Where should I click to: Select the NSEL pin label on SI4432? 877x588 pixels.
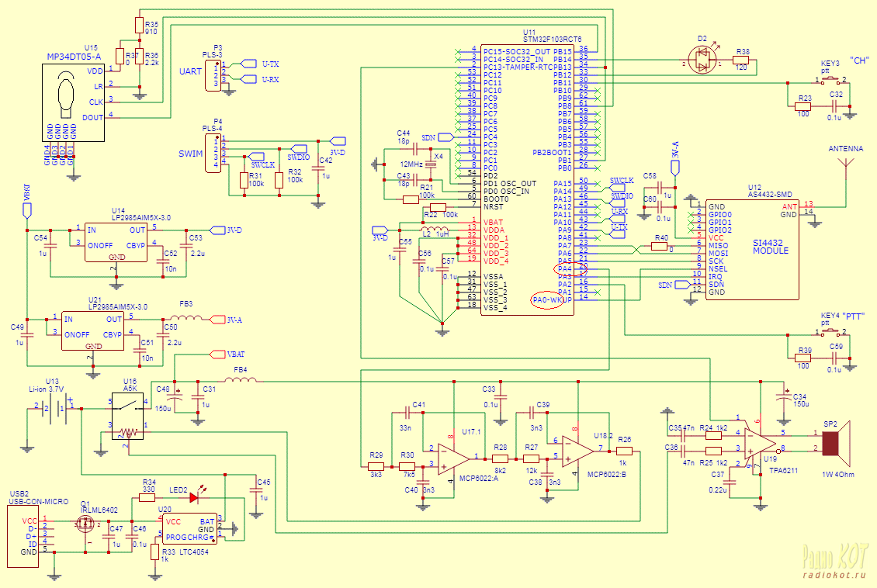(x=718, y=269)
